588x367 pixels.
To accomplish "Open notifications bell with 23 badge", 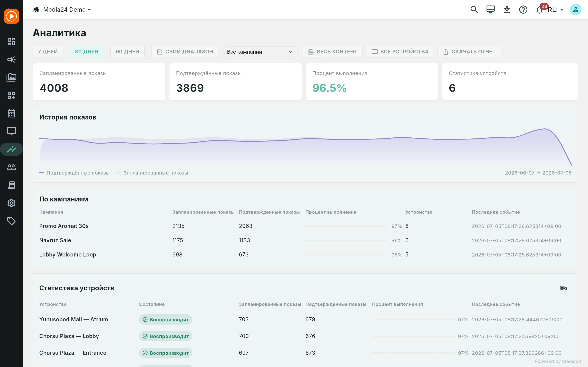I will point(540,9).
